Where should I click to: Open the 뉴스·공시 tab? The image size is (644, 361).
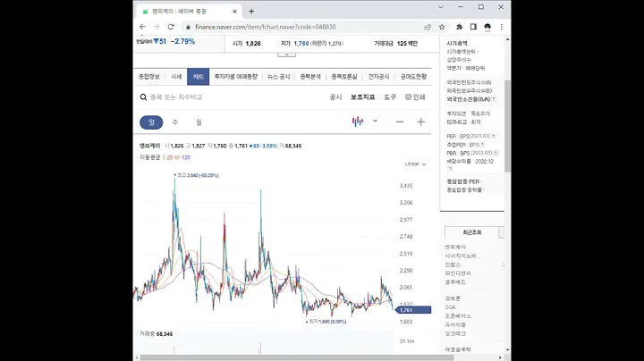tap(278, 77)
